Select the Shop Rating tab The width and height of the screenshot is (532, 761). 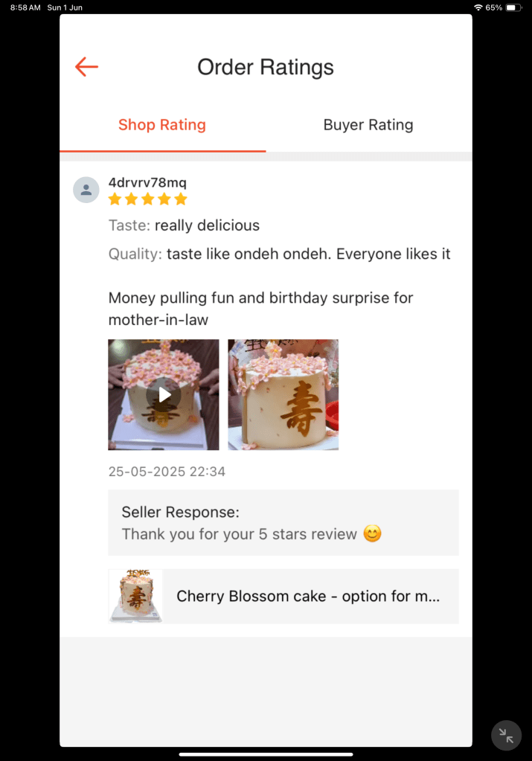coord(162,125)
